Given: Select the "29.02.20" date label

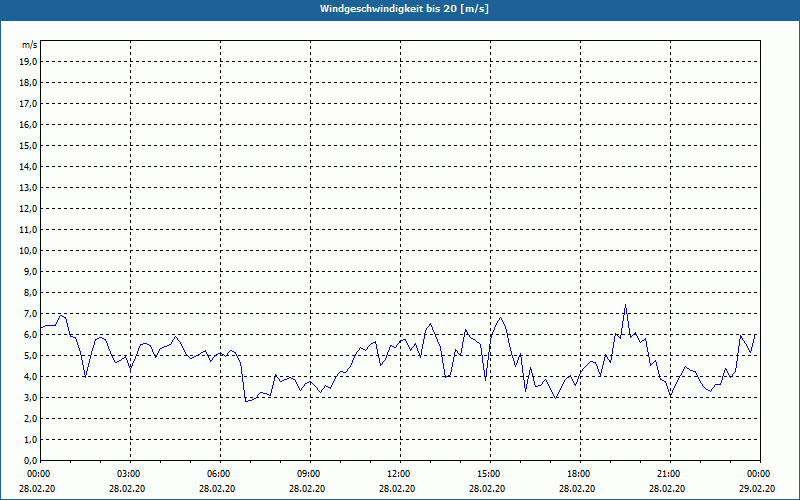Looking at the screenshot, I should [757, 488].
